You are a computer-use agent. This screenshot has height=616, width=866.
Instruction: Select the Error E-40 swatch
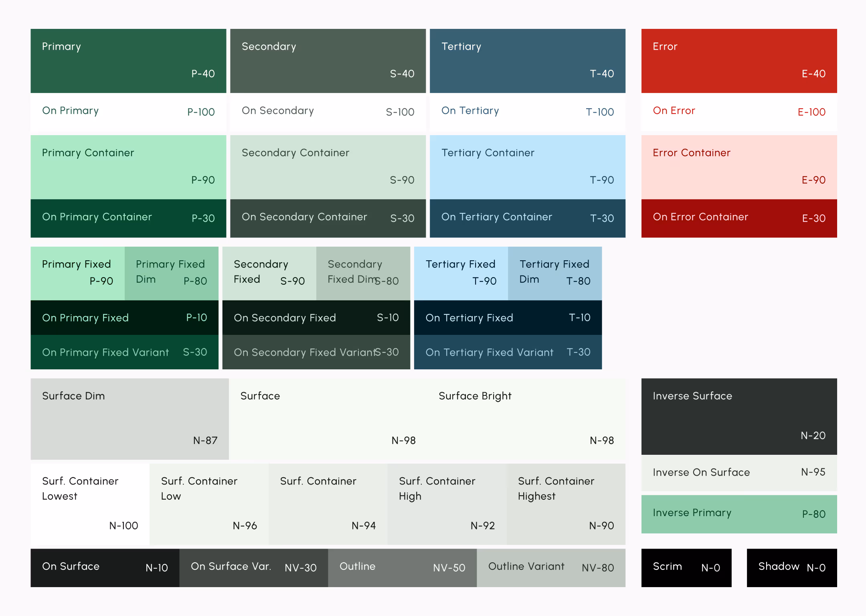click(x=739, y=60)
